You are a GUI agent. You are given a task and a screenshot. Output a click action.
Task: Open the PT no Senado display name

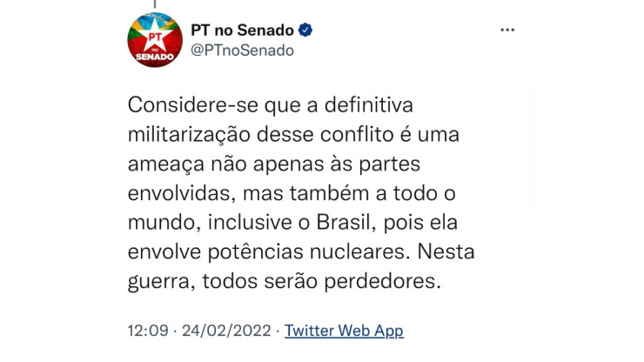point(242,30)
